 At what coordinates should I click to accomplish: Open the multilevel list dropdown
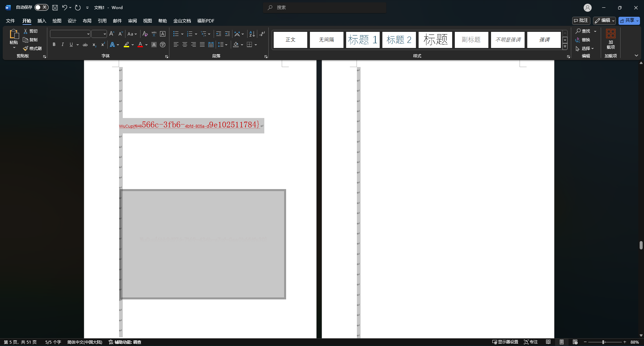click(209, 34)
